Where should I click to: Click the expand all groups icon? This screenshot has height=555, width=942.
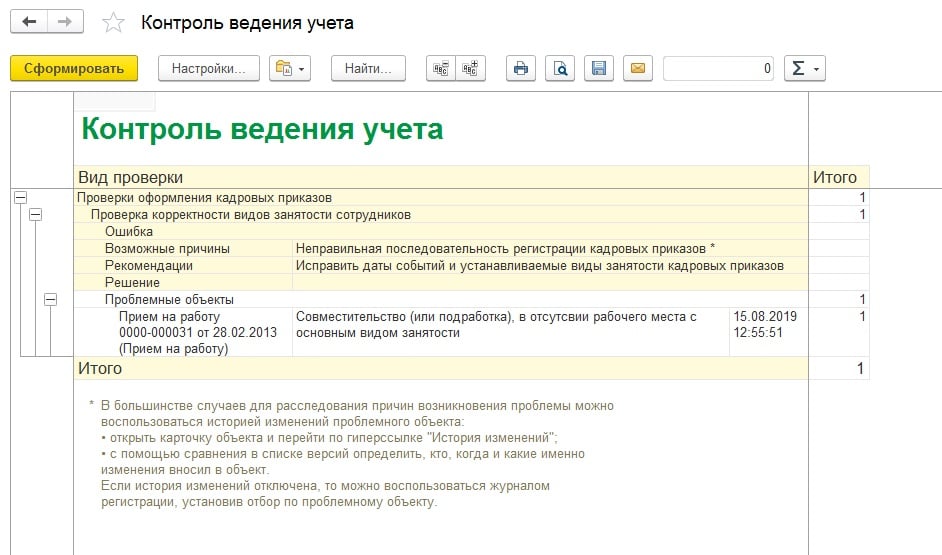[x=471, y=68]
